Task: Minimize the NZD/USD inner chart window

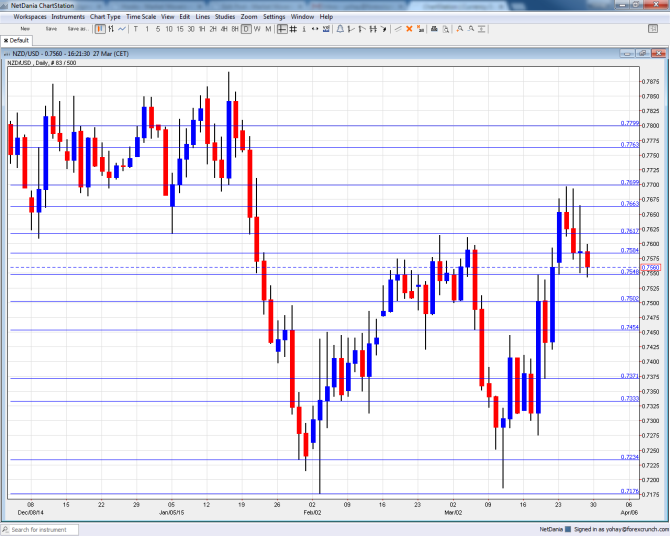Action: pos(627,53)
